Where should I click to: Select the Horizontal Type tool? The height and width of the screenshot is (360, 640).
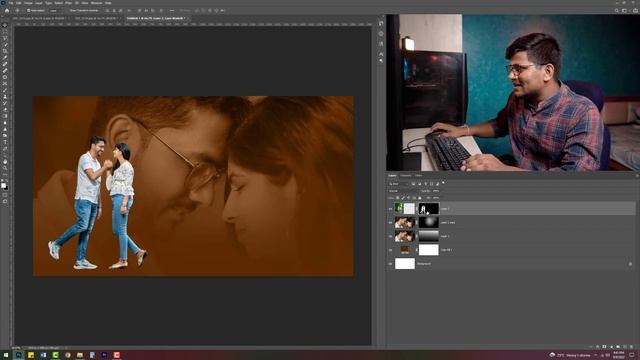pos(5,142)
